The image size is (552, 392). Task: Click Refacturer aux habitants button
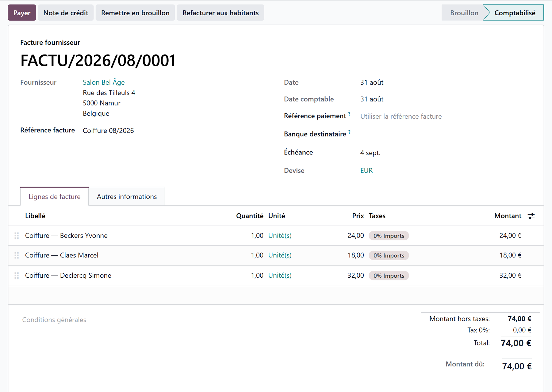(x=220, y=13)
